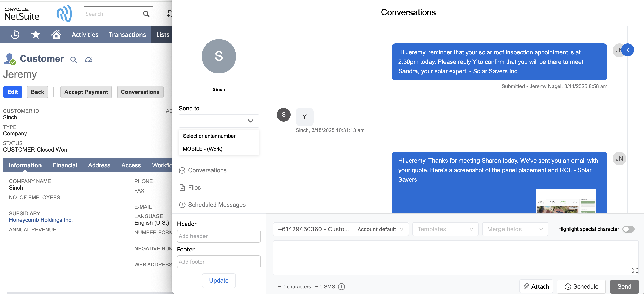Open the Activities menu
644x294 pixels.
tap(85, 35)
